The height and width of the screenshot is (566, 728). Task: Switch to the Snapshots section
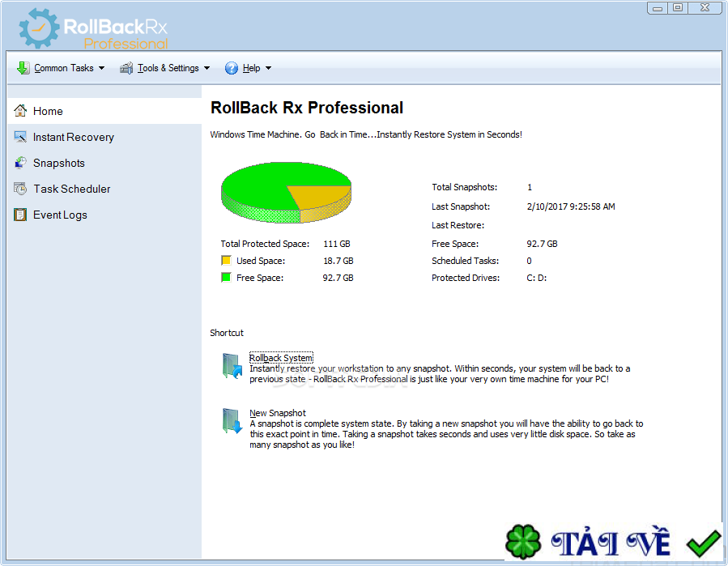click(x=58, y=163)
